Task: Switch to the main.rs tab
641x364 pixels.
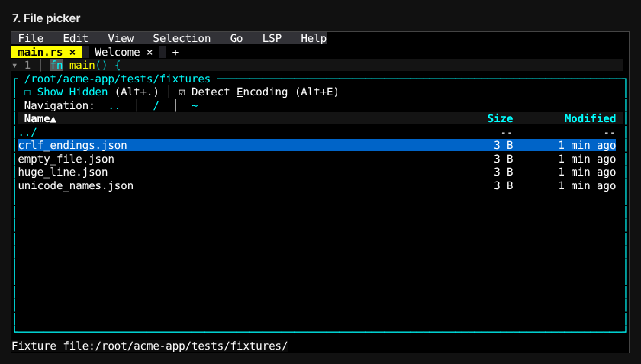Action: click(x=40, y=53)
